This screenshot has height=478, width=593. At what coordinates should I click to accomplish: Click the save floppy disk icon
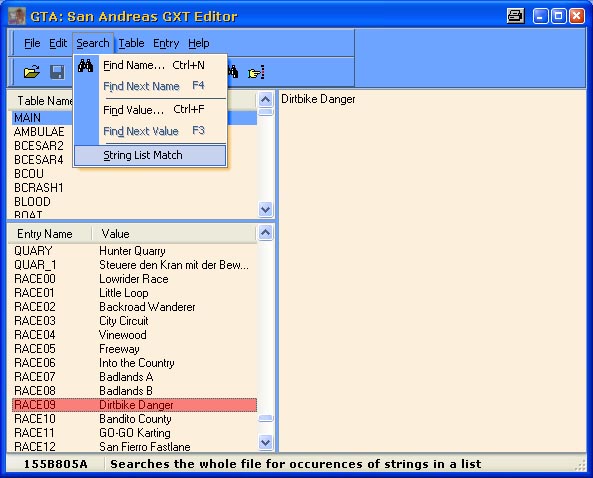tap(57, 72)
